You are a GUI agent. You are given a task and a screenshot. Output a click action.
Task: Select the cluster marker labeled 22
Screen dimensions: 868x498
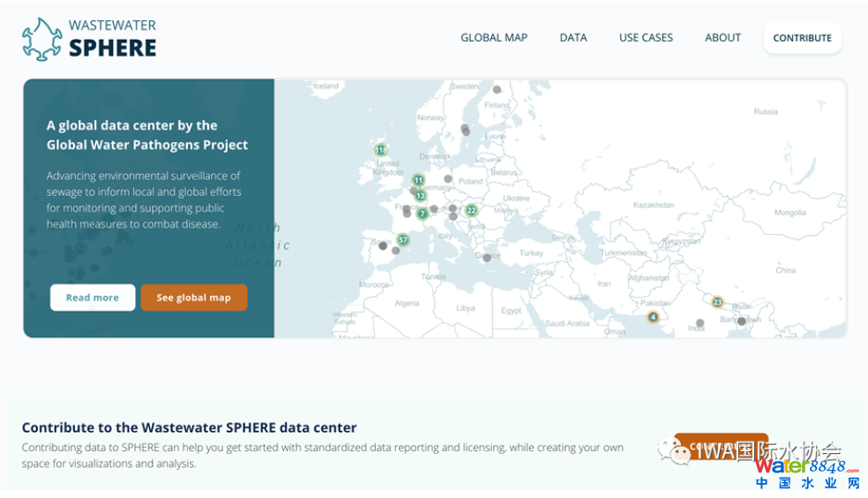point(471,210)
